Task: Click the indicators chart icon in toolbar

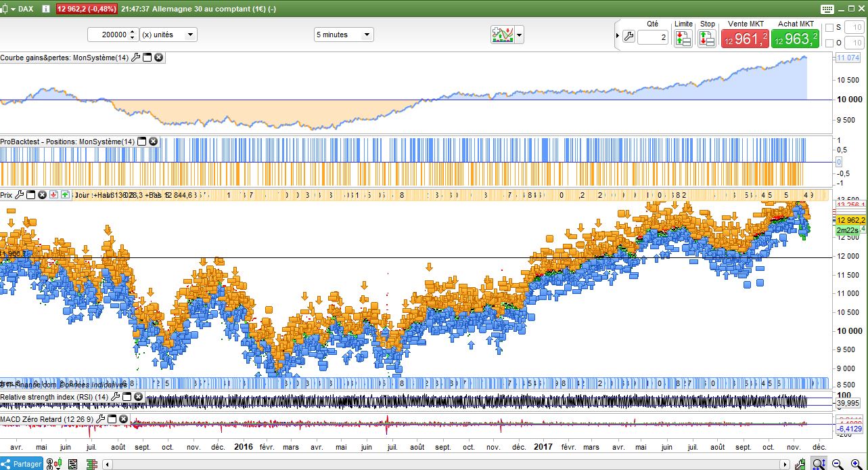Action: [x=502, y=35]
